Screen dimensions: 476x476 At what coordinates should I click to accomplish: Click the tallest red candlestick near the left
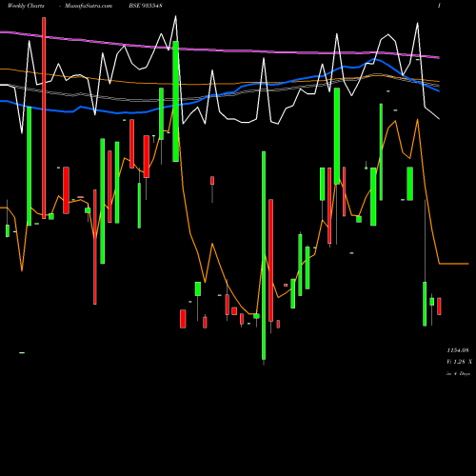44,118
